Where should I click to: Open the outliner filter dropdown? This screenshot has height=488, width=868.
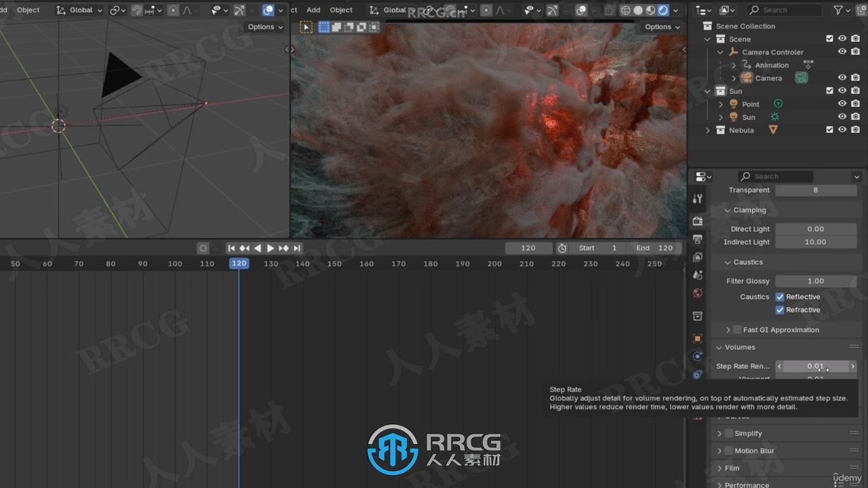pos(842,10)
